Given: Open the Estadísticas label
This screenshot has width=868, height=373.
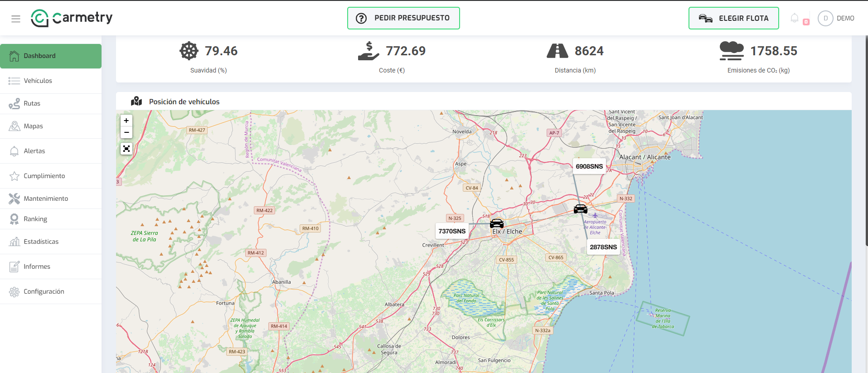Looking at the screenshot, I should [41, 242].
